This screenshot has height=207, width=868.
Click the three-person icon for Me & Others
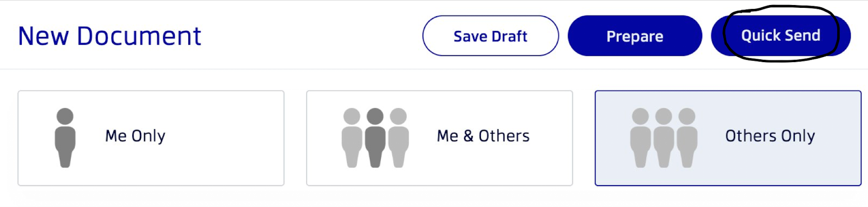click(375, 138)
